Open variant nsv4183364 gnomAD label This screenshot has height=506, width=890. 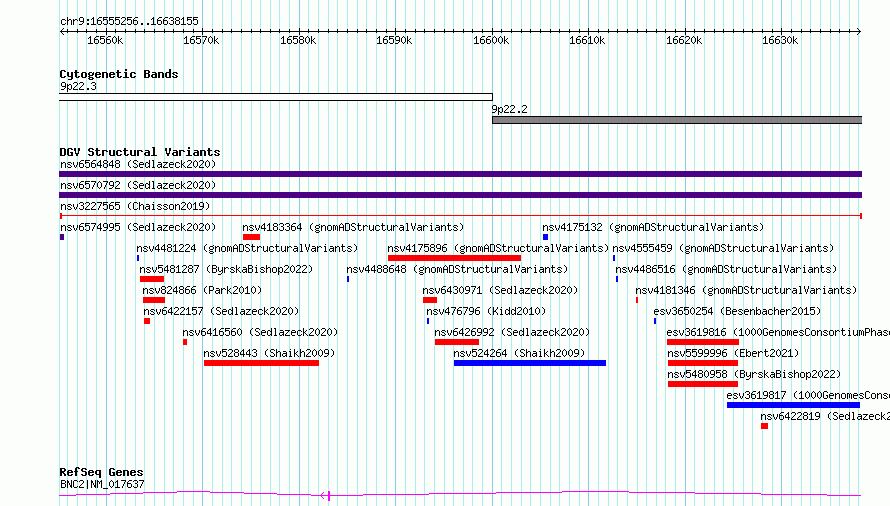353,227
